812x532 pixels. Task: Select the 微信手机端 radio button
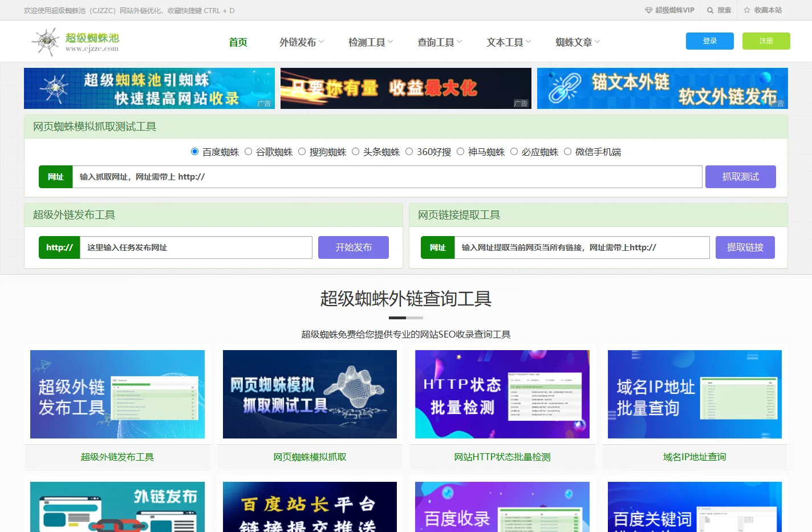pyautogui.click(x=567, y=152)
